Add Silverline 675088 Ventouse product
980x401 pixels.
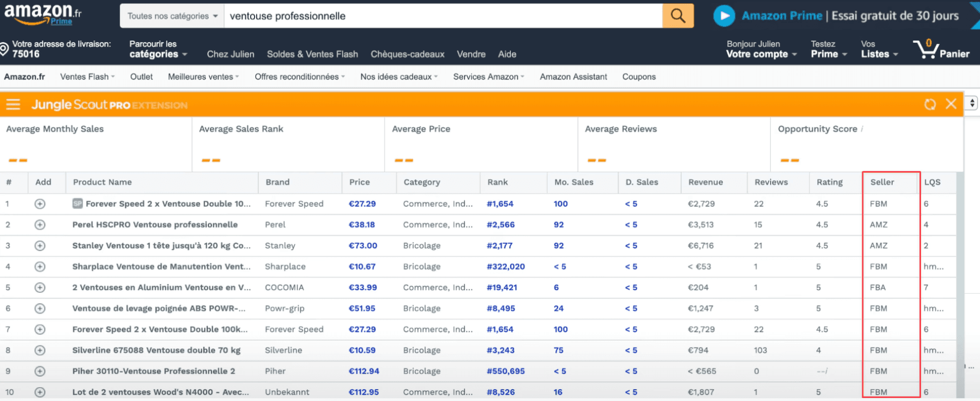[x=40, y=350]
